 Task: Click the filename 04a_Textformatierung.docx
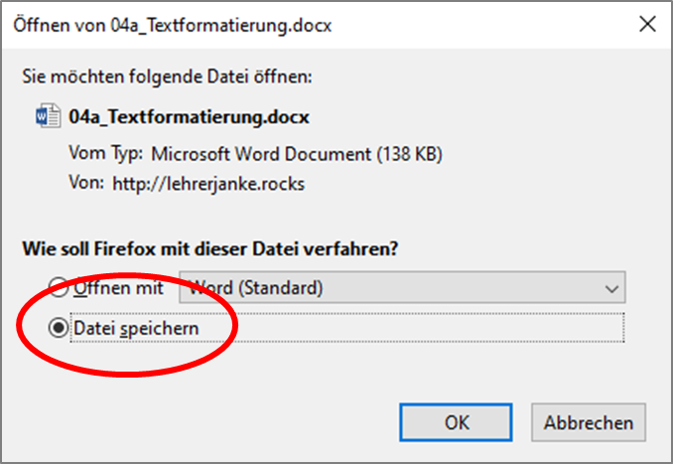[x=189, y=118]
